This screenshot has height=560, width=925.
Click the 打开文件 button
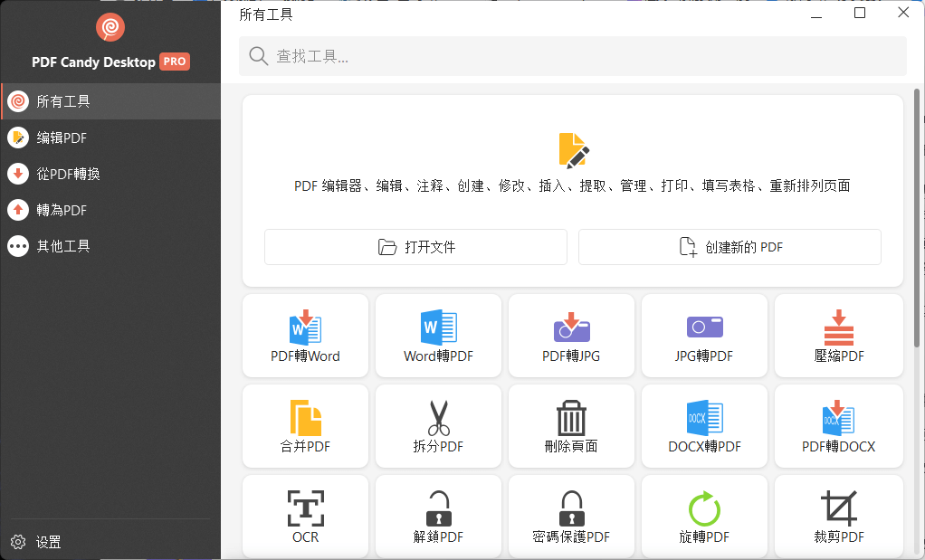click(415, 246)
